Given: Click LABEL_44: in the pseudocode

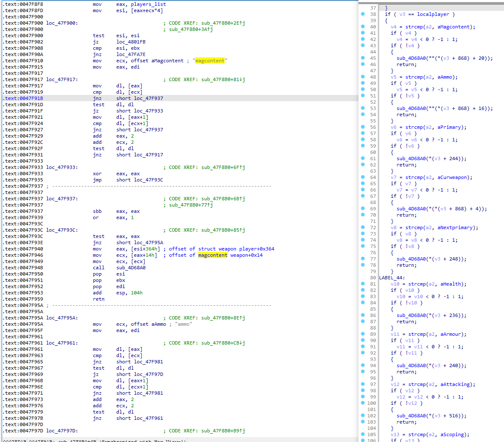Looking at the screenshot, I should 392,278.
